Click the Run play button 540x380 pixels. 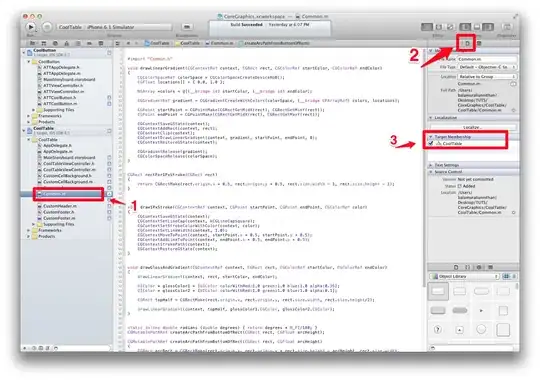tap(31, 27)
